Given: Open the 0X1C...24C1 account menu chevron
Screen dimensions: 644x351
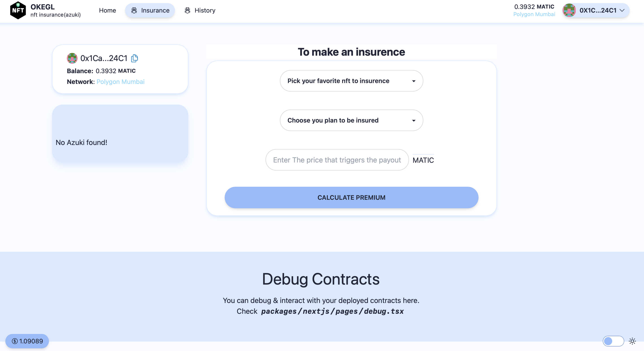Looking at the screenshot, I should tap(622, 10).
